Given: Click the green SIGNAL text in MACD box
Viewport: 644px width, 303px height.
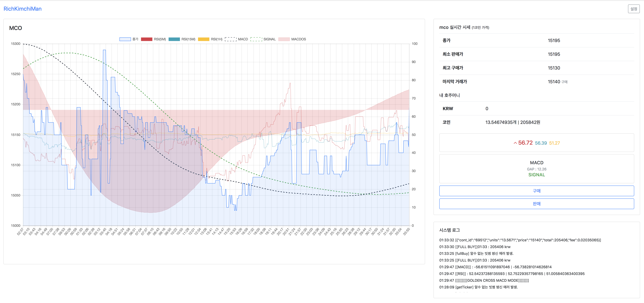Looking at the screenshot, I should [x=536, y=175].
